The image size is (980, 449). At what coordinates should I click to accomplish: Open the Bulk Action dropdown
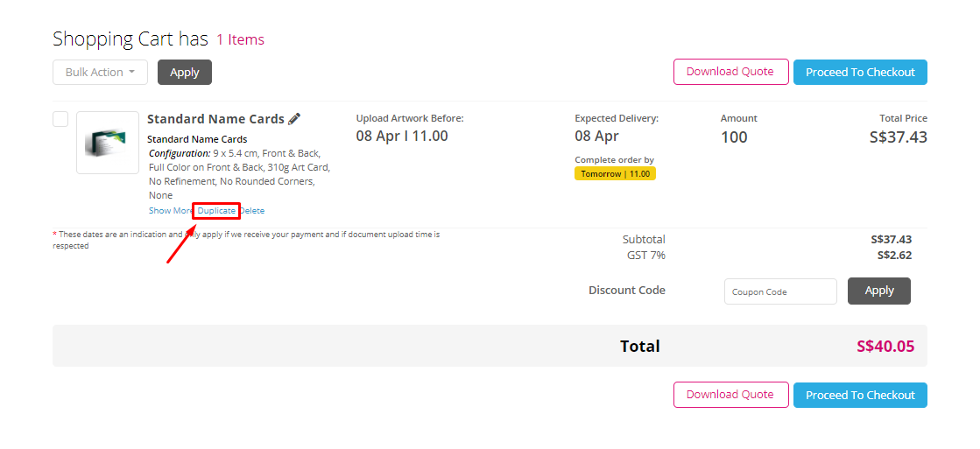tap(100, 73)
